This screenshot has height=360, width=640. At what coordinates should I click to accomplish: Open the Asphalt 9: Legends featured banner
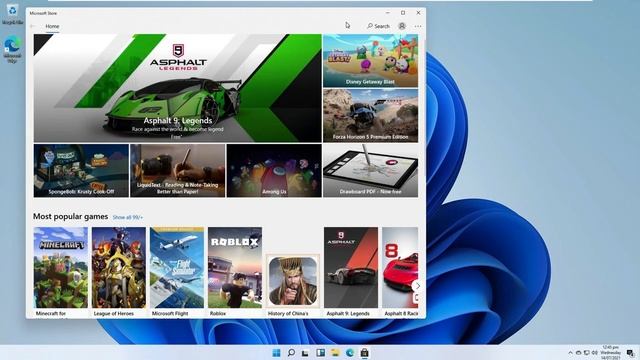178,88
